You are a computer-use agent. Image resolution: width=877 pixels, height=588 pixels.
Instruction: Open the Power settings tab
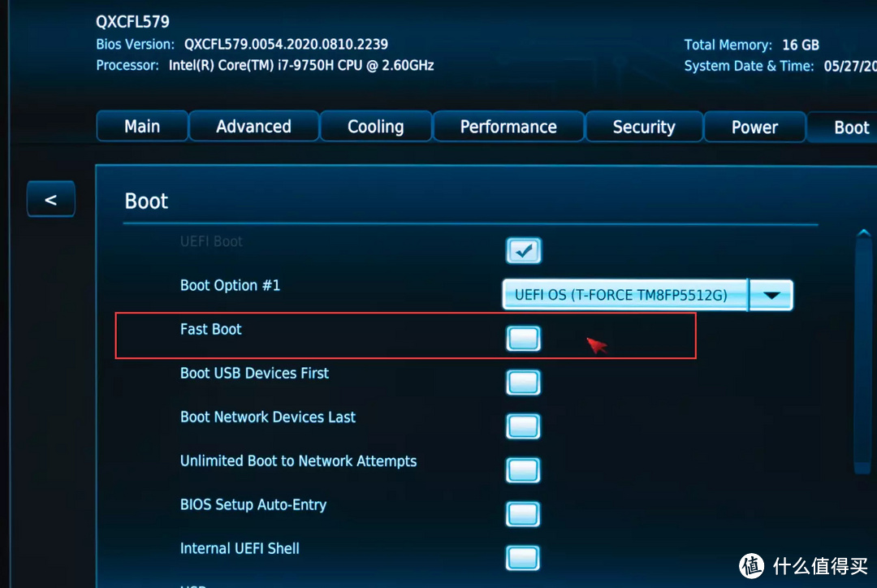[754, 127]
